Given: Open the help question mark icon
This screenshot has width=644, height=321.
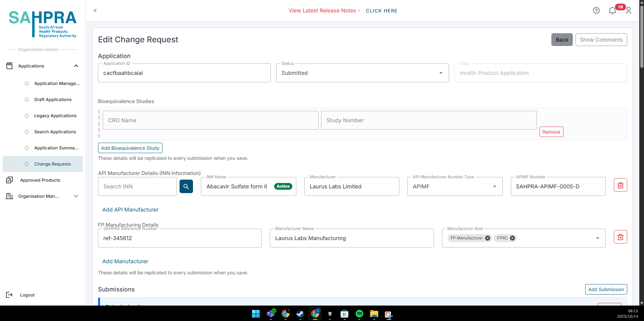Looking at the screenshot, I should (x=596, y=11).
